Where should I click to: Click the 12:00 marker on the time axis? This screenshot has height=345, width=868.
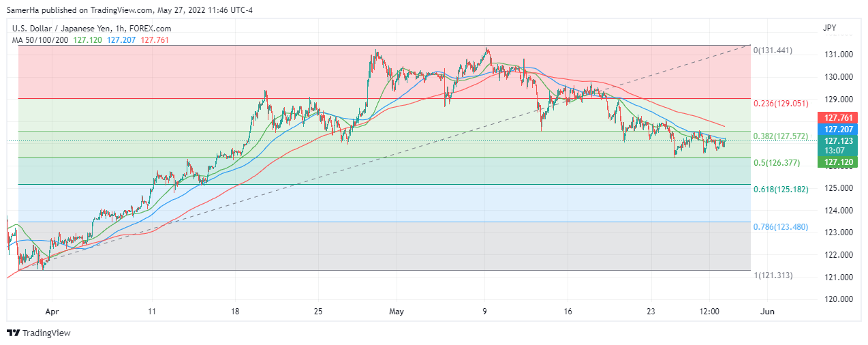[x=709, y=312]
